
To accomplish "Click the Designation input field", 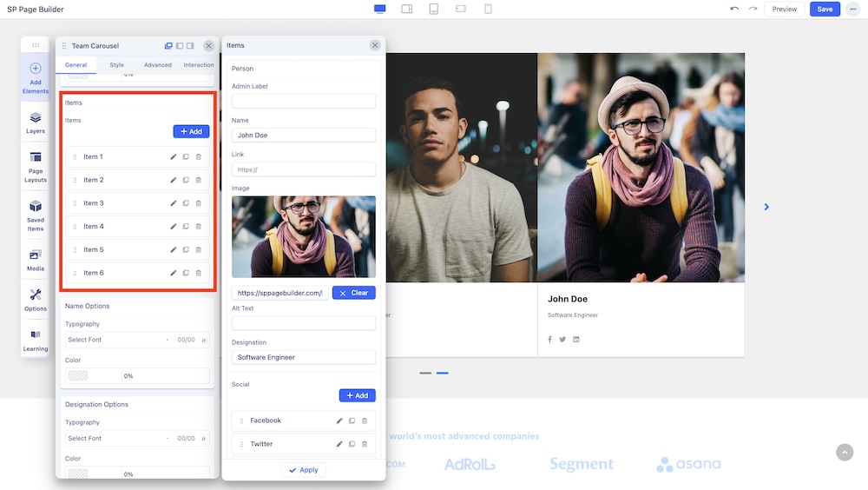I will [x=303, y=357].
